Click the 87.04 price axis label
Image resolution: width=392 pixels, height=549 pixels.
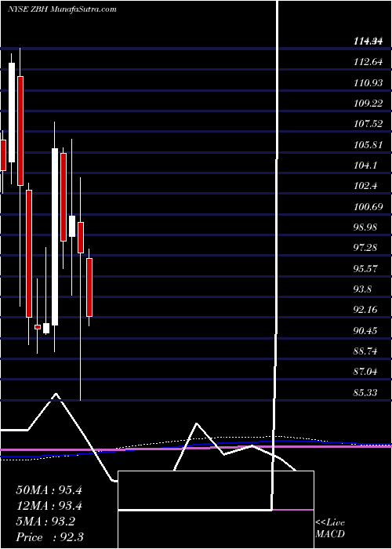[365, 372]
